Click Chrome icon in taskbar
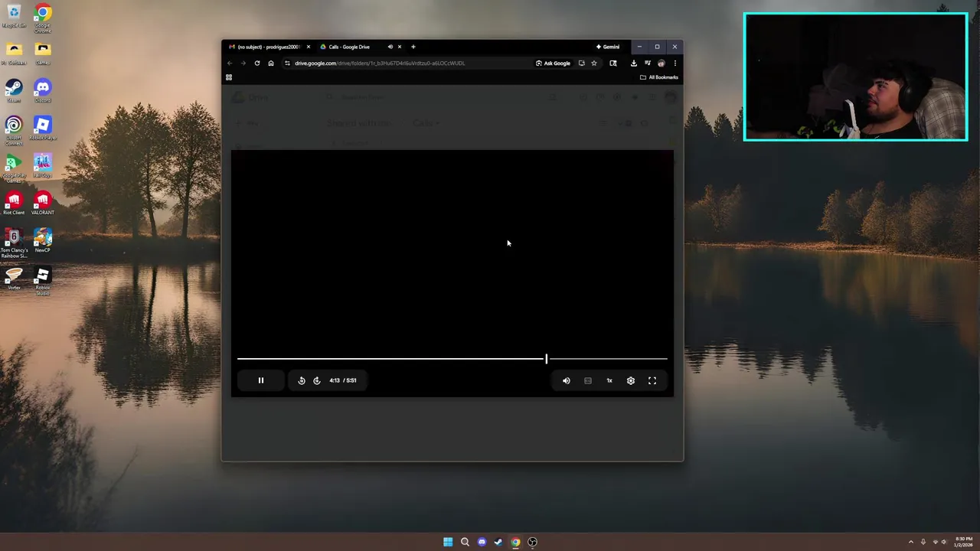 [x=515, y=542]
